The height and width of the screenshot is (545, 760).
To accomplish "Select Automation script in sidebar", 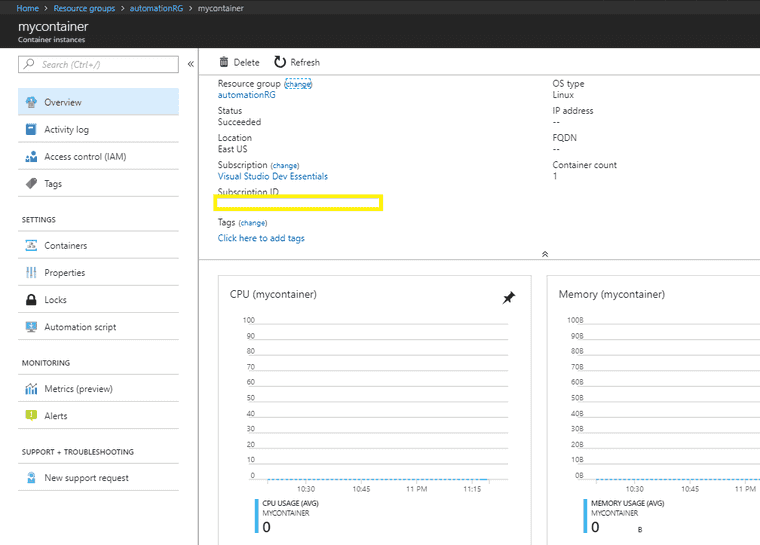I will point(80,327).
